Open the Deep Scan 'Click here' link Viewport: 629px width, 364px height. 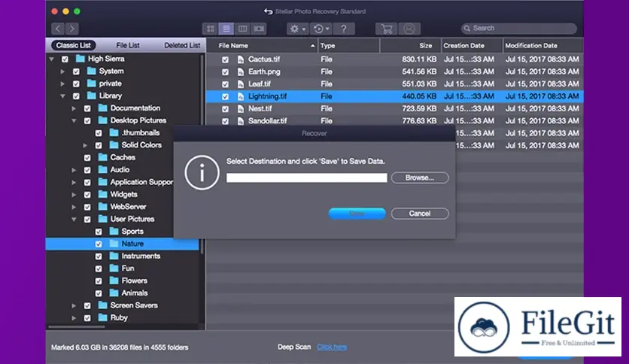click(x=332, y=347)
